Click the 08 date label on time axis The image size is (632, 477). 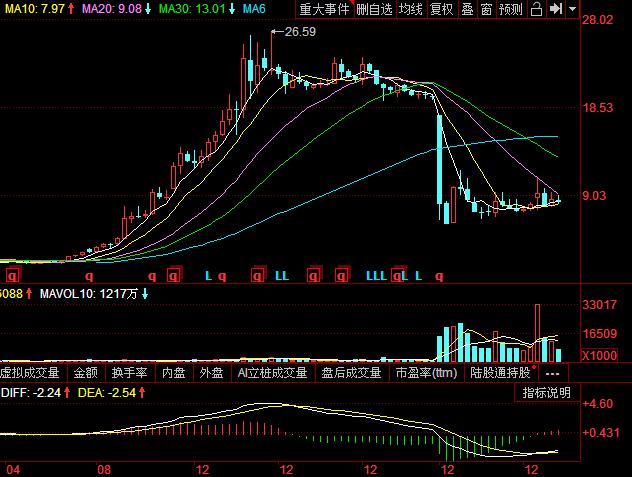104,470
